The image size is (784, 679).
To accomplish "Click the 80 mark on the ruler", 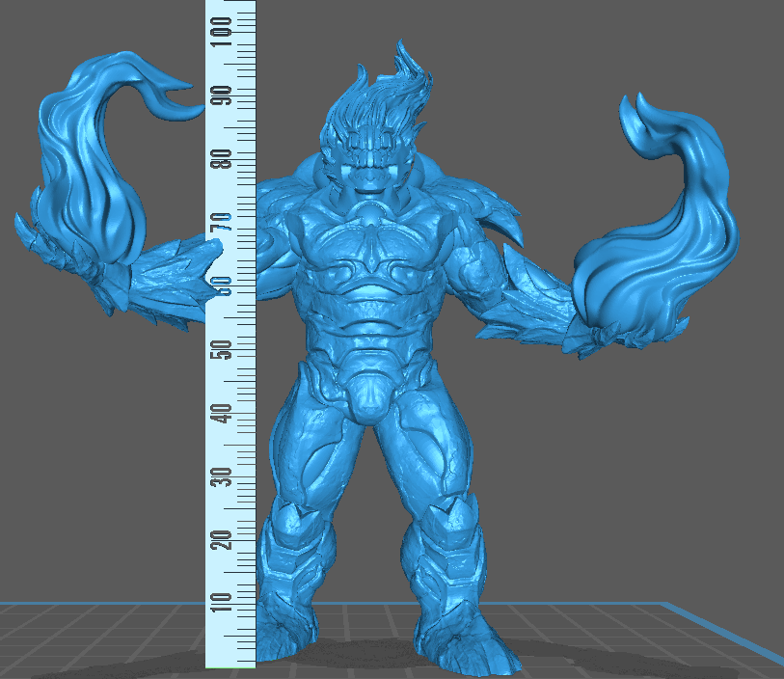I will pos(223,159).
